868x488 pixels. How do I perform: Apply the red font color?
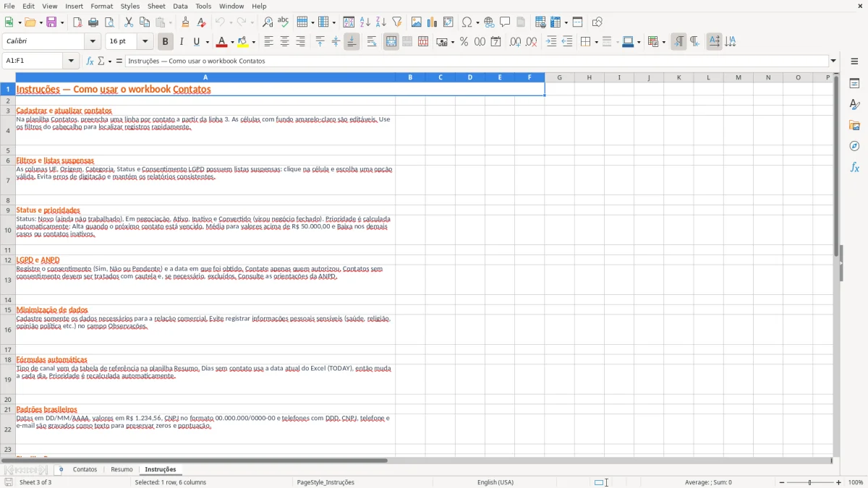click(x=222, y=42)
